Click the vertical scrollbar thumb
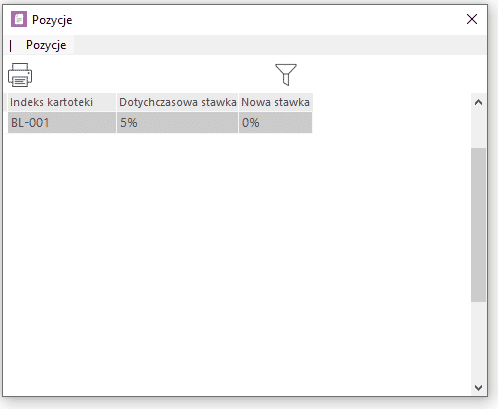 [478, 225]
